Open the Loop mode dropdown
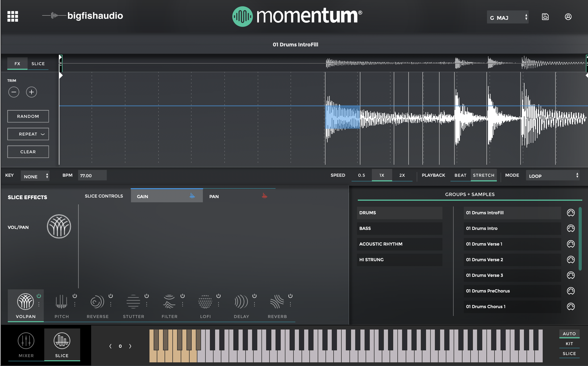The image size is (588, 366). click(x=553, y=176)
